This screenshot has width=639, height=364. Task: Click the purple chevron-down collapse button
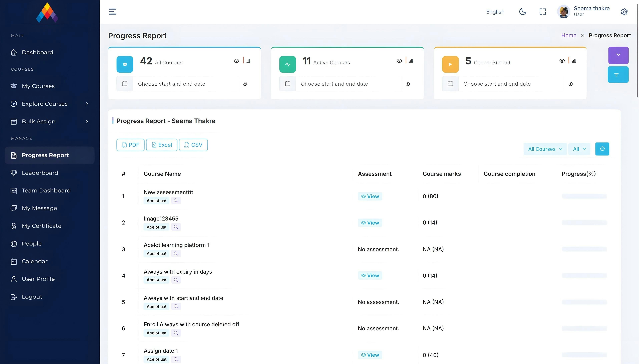pyautogui.click(x=618, y=55)
